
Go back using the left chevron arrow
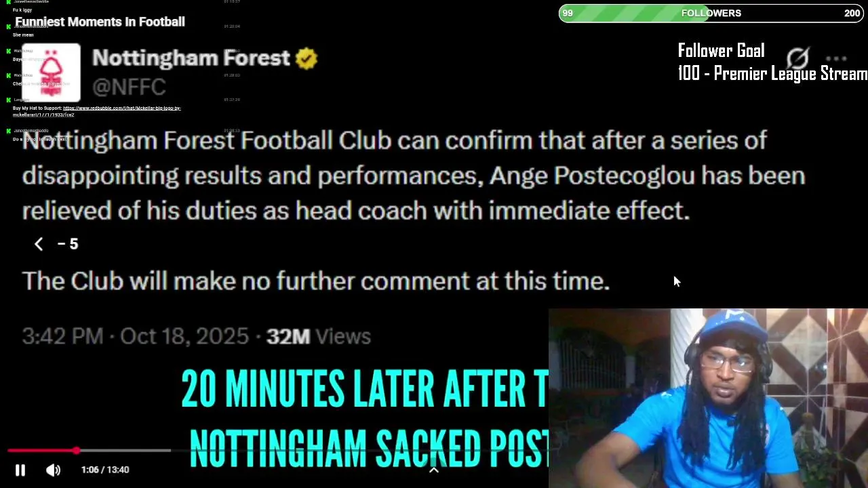(39, 244)
